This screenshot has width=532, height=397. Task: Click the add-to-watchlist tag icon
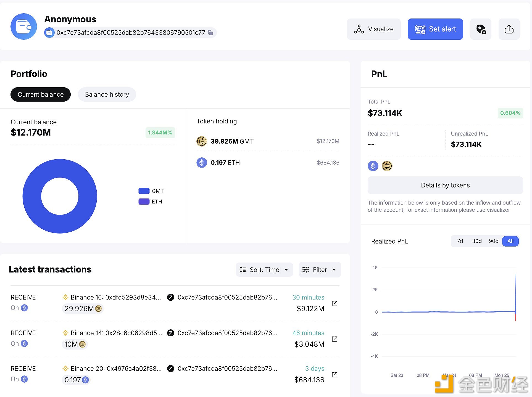point(481,29)
